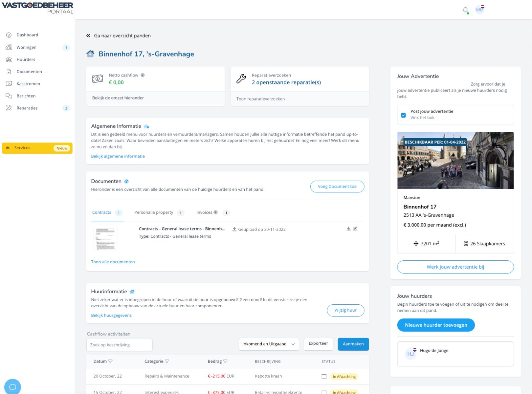The width and height of the screenshot is (532, 394).
Task: Click Nieuwe huurder toevoegen button
Action: coord(436,325)
